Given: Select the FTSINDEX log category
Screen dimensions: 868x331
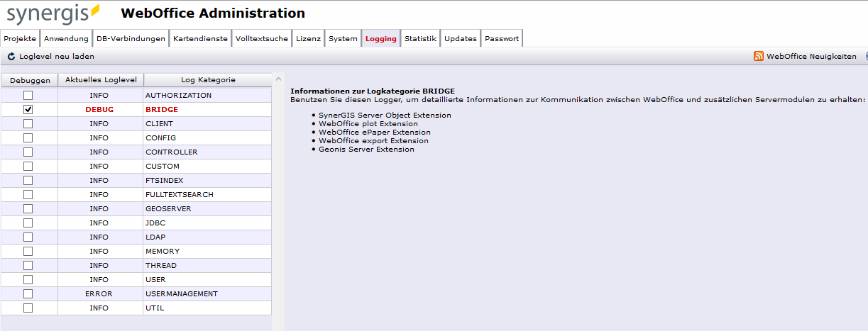Looking at the screenshot, I should 165,180.
